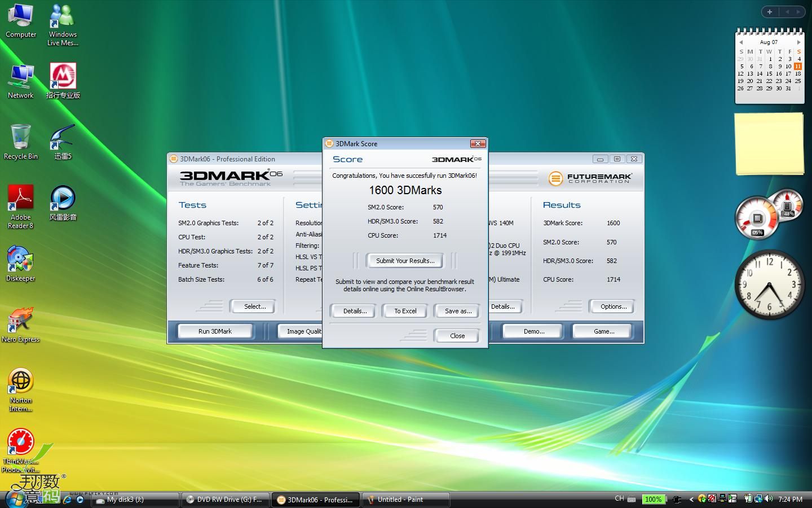Screen dimensions: 812x508
Task: Select the Network desktop icon
Action: [21, 82]
